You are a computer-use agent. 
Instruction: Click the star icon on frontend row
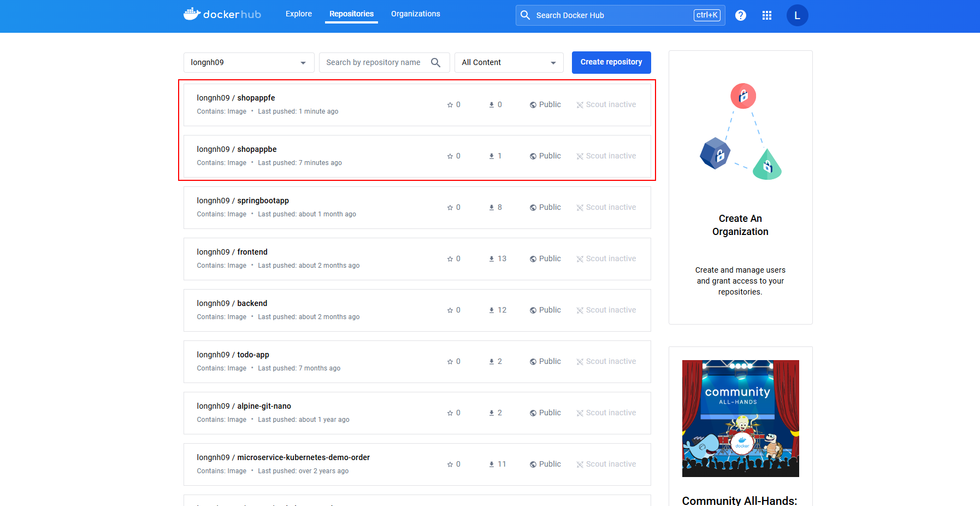[450, 259]
